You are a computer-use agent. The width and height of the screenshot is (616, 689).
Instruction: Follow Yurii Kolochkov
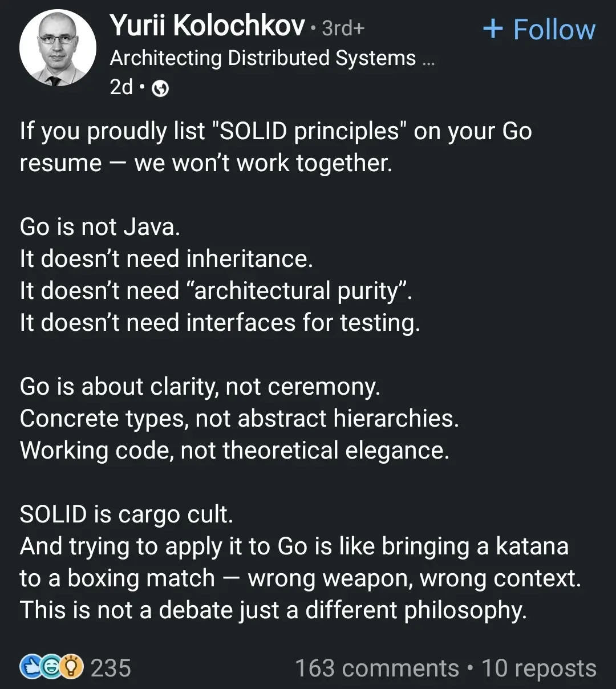pyautogui.click(x=539, y=29)
